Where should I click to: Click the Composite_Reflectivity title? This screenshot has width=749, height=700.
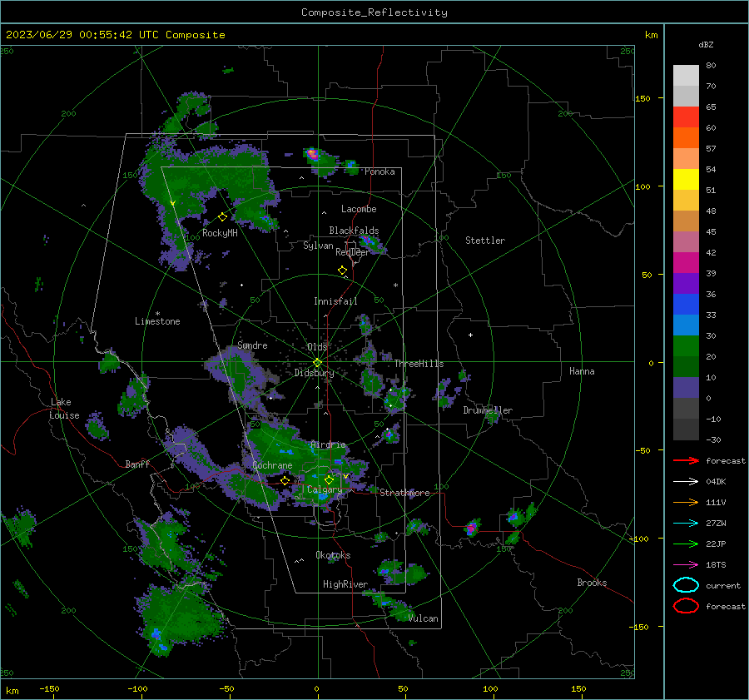tap(374, 12)
